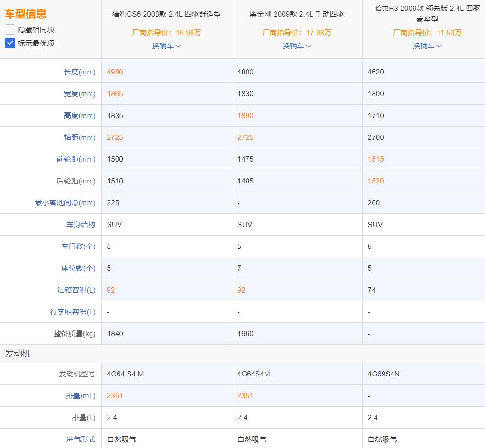
Task: Open the 行李厢容积(L) link
Action: click(x=73, y=311)
